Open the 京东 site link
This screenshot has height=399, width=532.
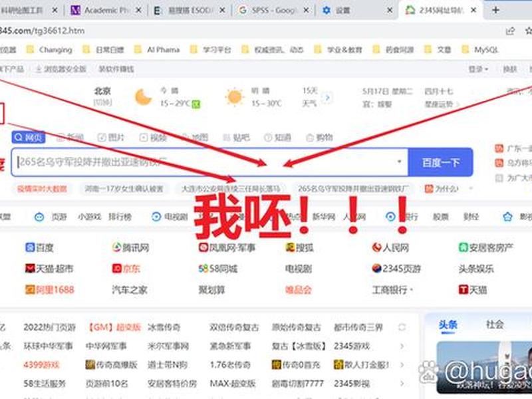tap(126, 269)
